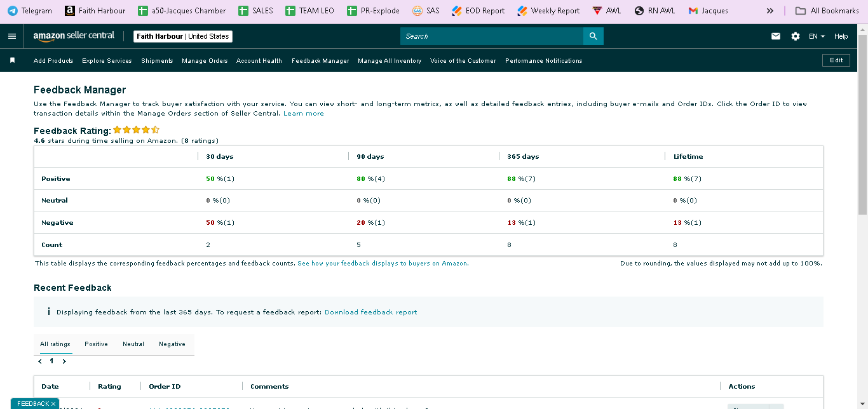Click the Edit button in the nav bar
The height and width of the screenshot is (409, 868).
(836, 60)
